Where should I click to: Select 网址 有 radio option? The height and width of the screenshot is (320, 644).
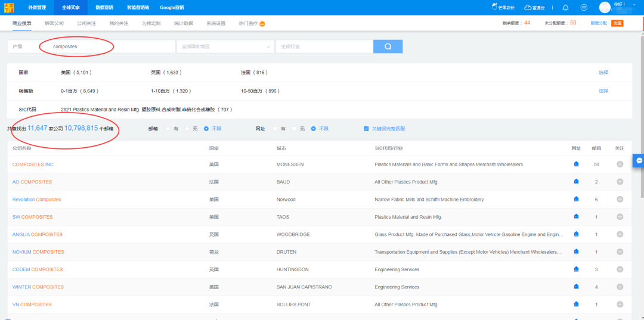275,129
